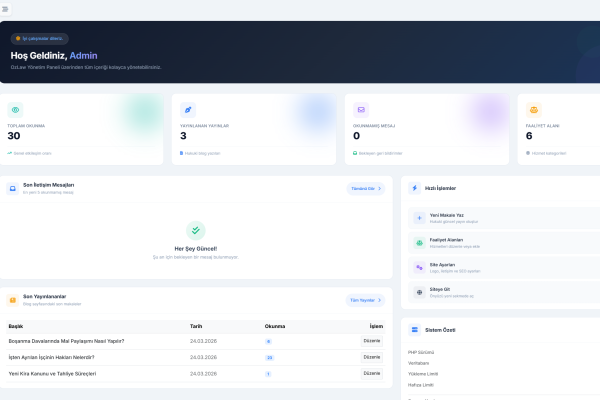Click the eye icon on Toplam Okunma card
The image size is (600, 400).
click(15, 109)
